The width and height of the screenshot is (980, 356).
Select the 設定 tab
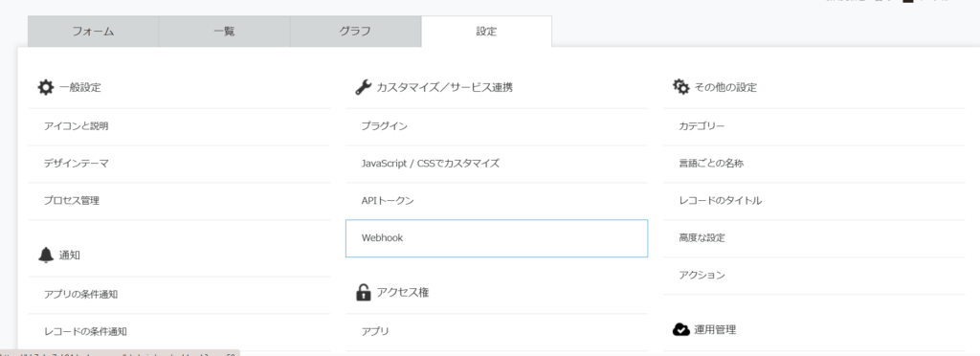pyautogui.click(x=486, y=32)
